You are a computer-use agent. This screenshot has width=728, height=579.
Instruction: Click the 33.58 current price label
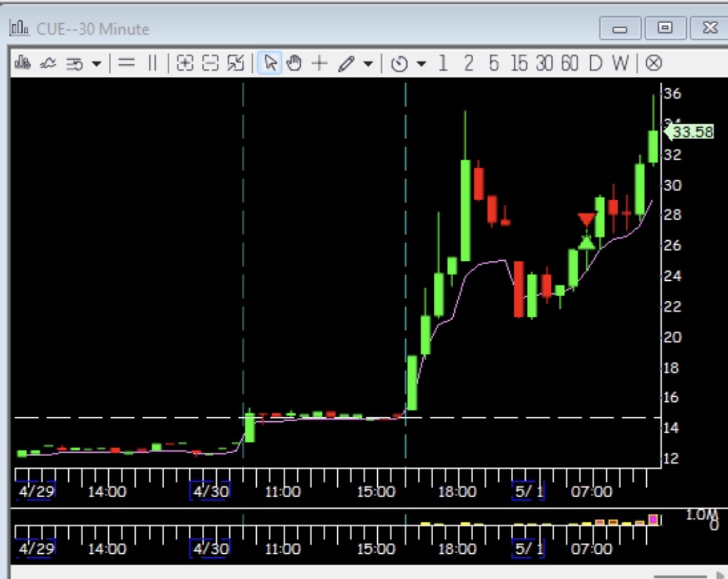point(690,133)
